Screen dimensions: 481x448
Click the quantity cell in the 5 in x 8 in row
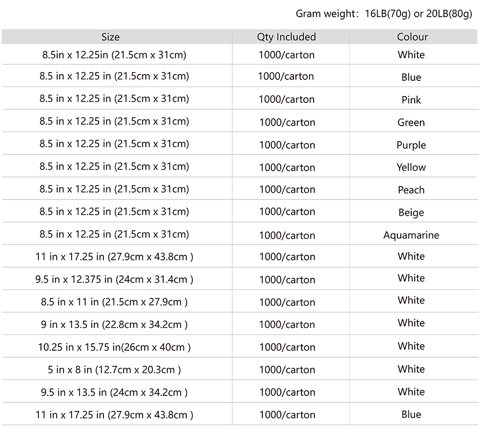[287, 370]
